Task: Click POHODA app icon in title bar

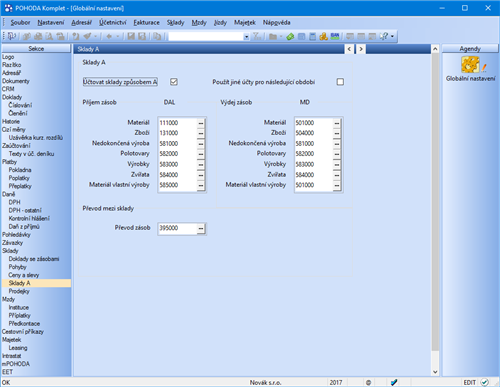Action: click(x=8, y=8)
